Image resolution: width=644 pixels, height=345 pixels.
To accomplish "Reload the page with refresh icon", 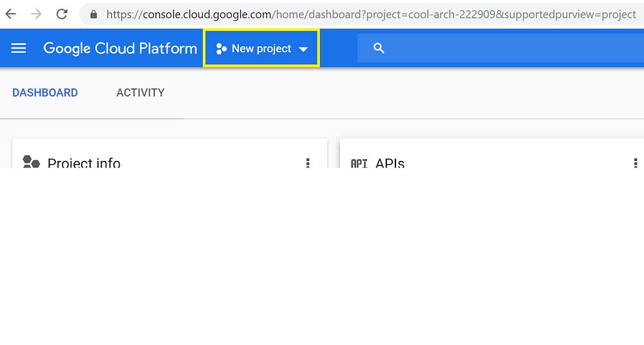I will (x=62, y=14).
